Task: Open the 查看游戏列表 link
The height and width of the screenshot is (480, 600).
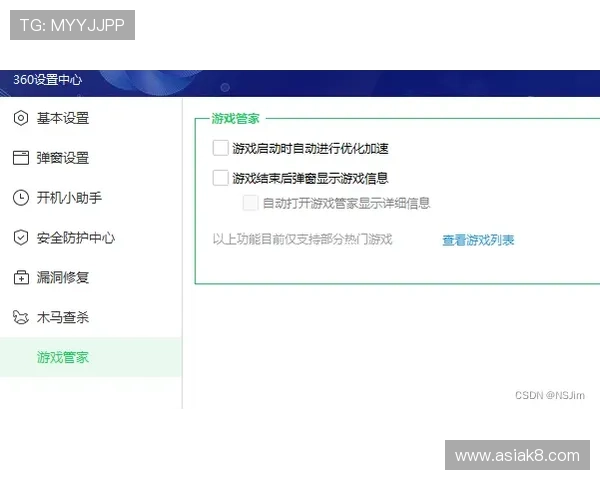Action: (478, 240)
